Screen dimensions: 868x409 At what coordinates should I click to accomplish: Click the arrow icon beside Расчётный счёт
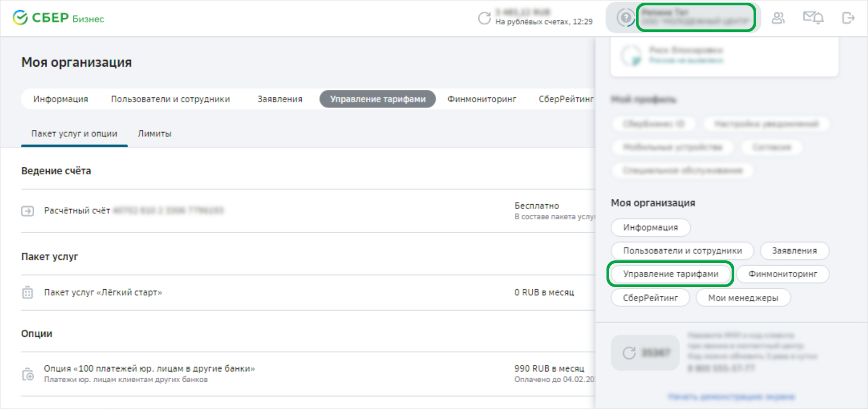[x=27, y=211]
